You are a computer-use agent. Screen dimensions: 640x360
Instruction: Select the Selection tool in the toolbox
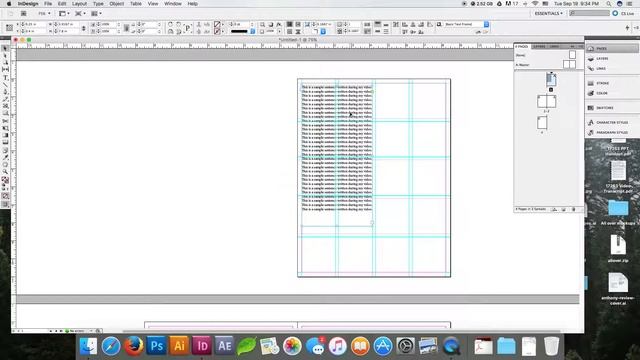click(x=5, y=48)
